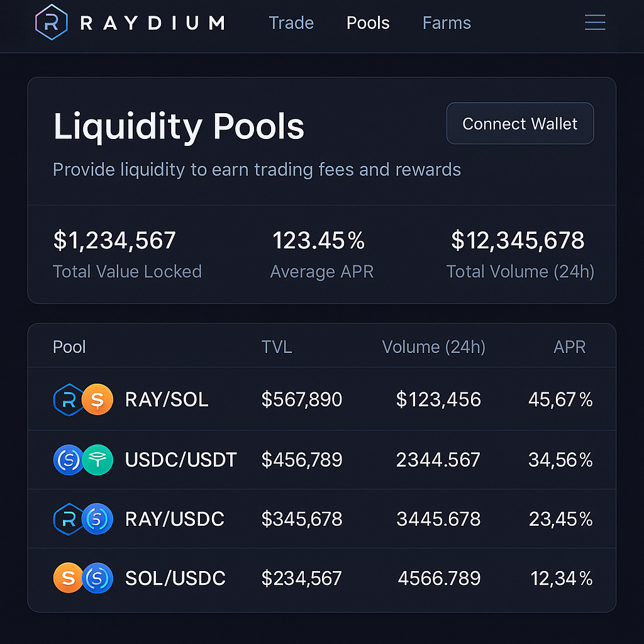Click the SOL icon in the SOL/USDC row
644x644 pixels.
69,577
